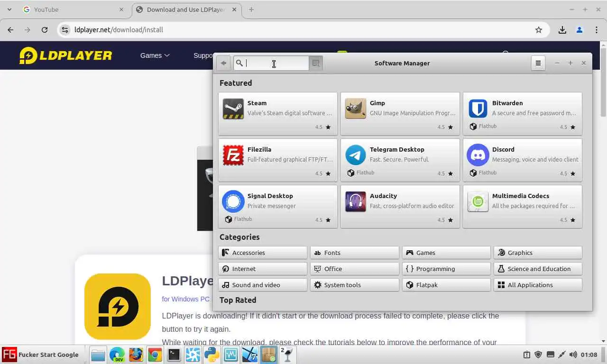Browse the Fonts category

click(355, 253)
